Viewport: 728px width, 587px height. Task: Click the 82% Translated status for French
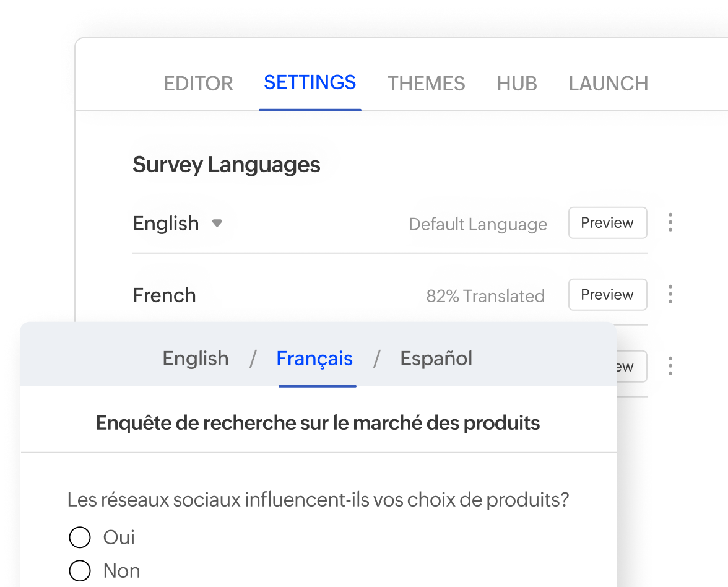tap(485, 296)
